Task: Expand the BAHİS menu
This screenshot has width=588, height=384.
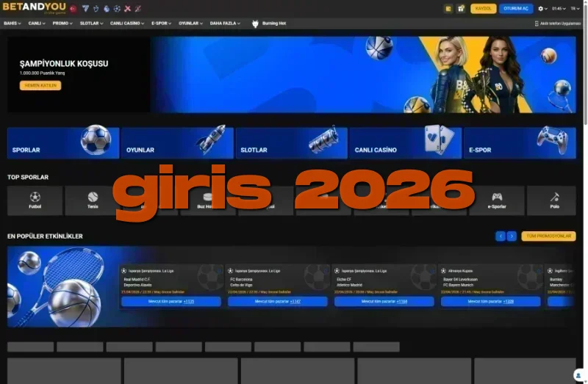Action: 12,23
